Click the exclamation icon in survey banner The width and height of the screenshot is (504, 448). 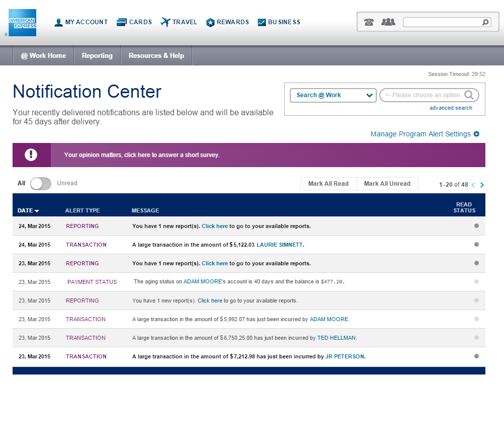click(31, 155)
